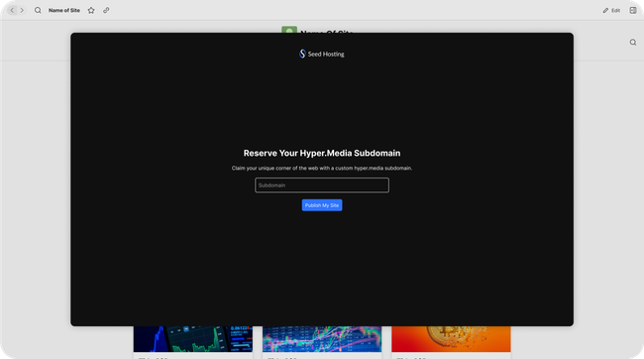Click the 'Claim your unique corner' description text
The height and width of the screenshot is (359, 644).
tap(322, 169)
